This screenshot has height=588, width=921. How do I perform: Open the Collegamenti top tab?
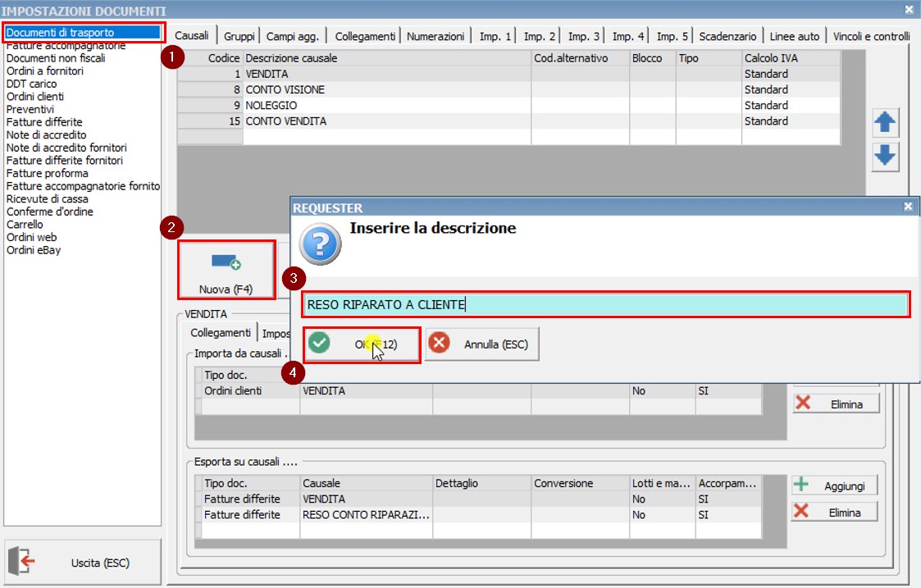pyautogui.click(x=365, y=36)
